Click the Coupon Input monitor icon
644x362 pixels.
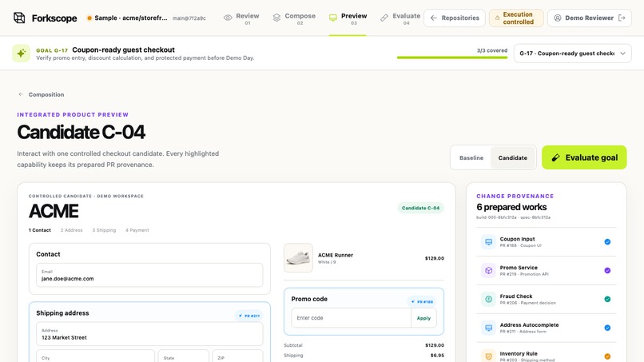(x=488, y=242)
